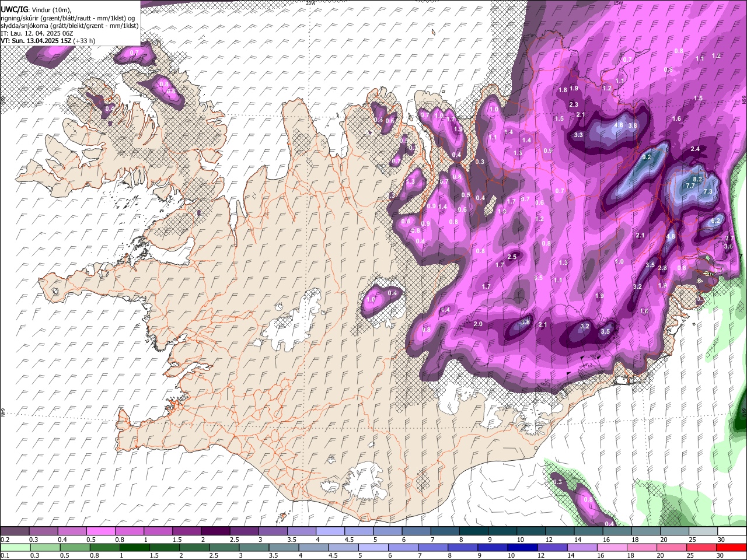This screenshot has width=747, height=560.
Task: Click the 'IT: Lau. 12. 04. 2025 06Z' line
Action: click(37, 33)
